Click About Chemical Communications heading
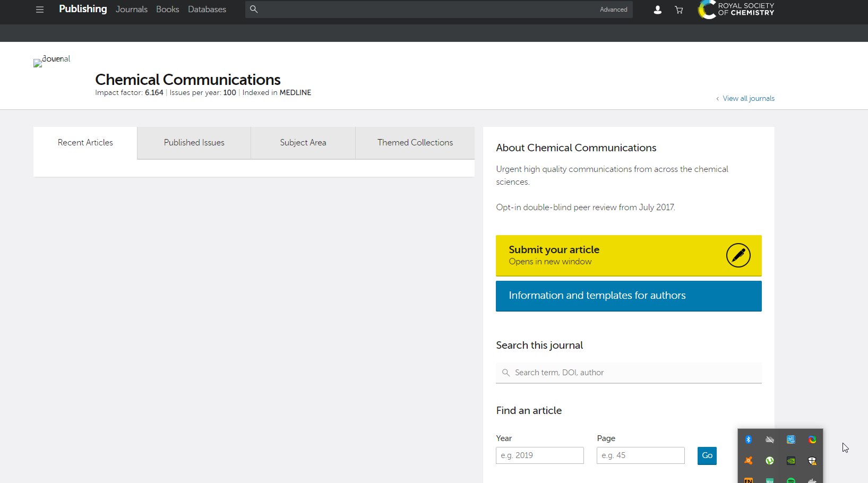 576,148
